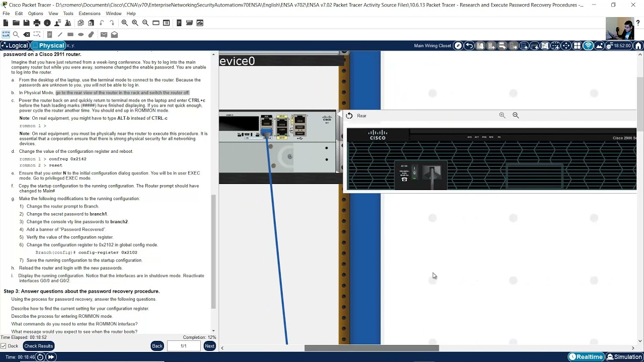Switch to Logical workspace
The image size is (644, 362).
[15, 46]
